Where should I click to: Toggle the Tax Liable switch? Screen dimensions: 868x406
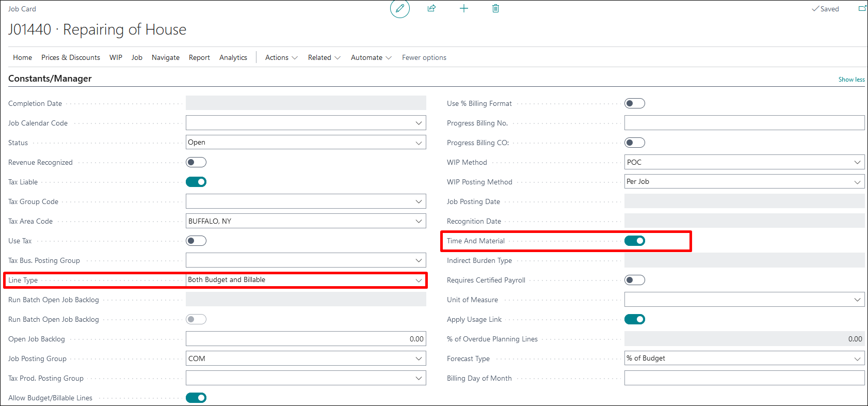[196, 182]
